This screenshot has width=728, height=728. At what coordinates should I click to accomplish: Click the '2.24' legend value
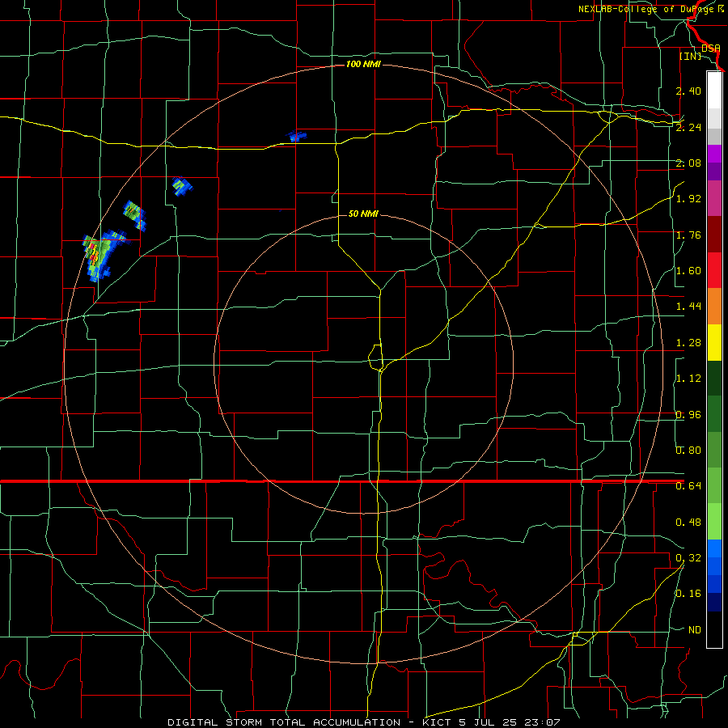point(688,127)
